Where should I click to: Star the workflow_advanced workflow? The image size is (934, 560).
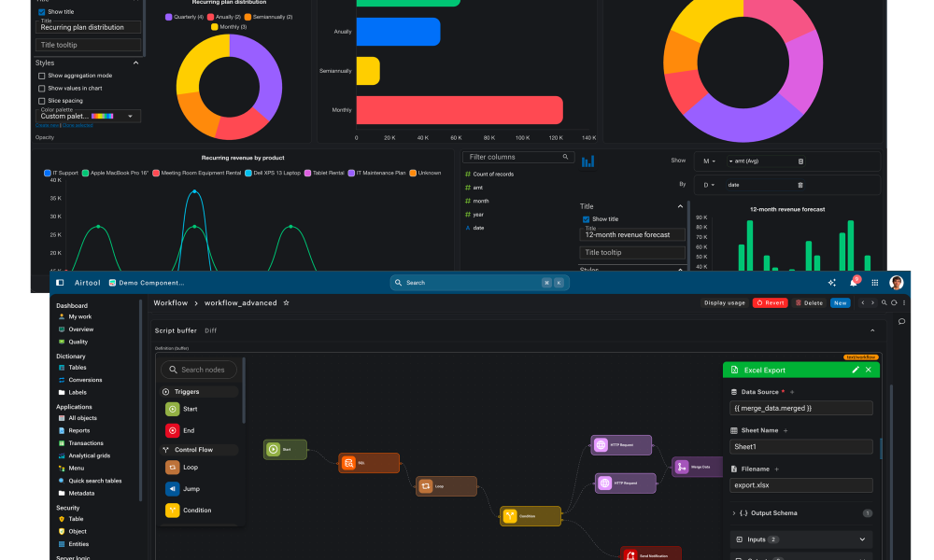tap(286, 303)
